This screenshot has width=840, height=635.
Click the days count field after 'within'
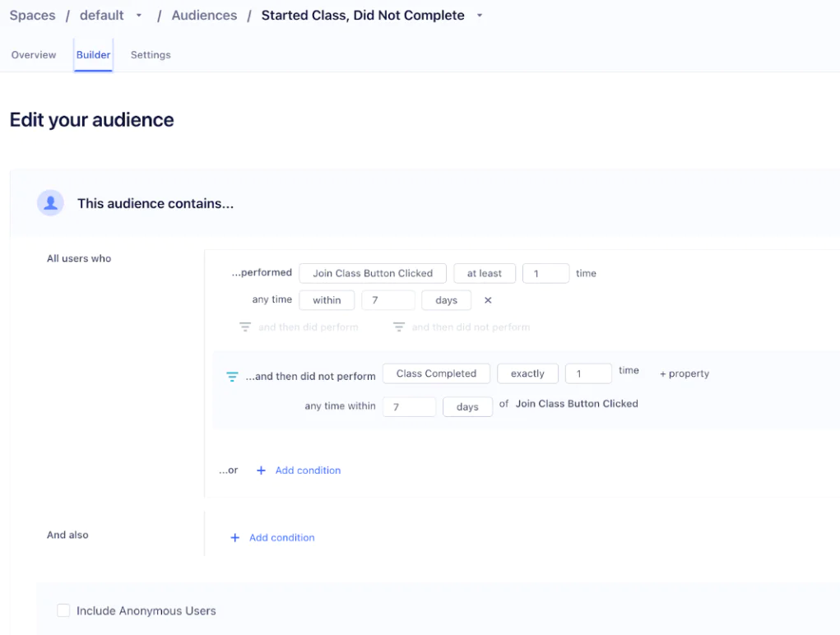pos(388,300)
